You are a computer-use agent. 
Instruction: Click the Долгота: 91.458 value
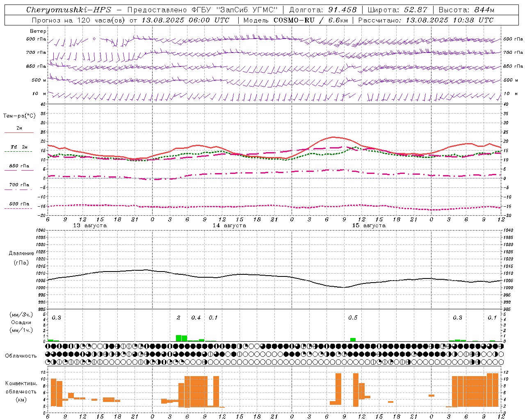pyautogui.click(x=323, y=10)
